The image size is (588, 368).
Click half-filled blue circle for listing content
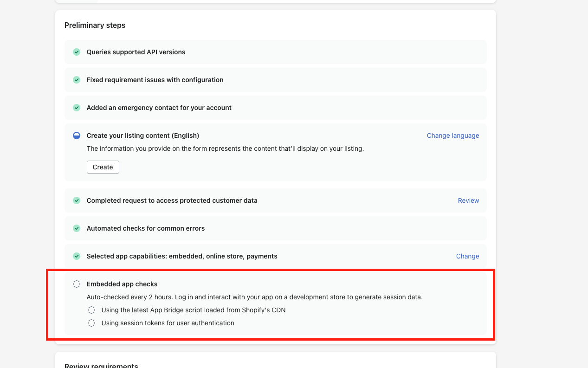(77, 136)
